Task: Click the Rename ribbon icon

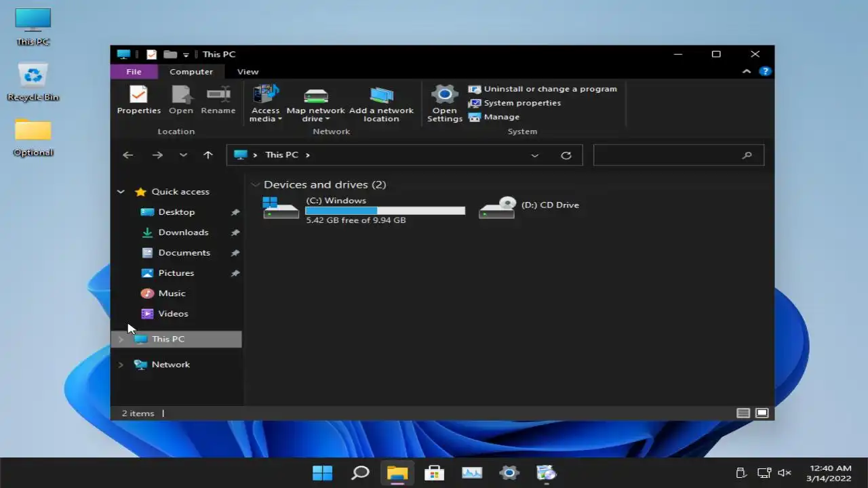Action: pos(218,94)
